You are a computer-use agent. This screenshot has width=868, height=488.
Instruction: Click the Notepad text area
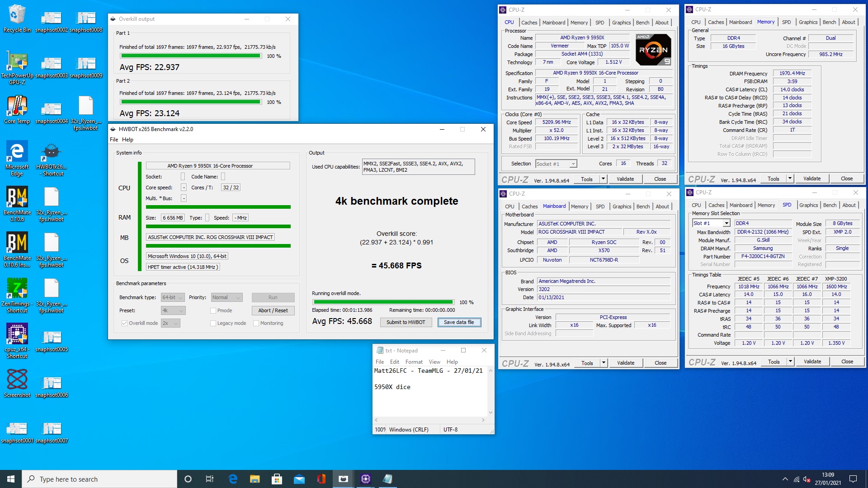coord(430,391)
